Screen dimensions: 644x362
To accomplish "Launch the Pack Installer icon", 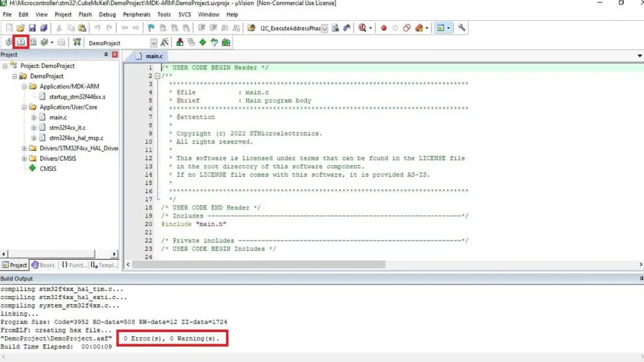I will (226, 42).
